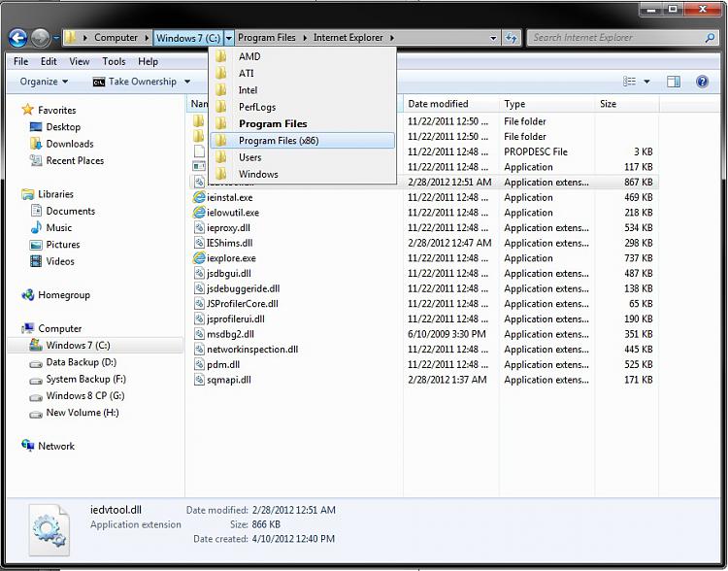Select the iexplore.exe application icon
Image resolution: width=728 pixels, height=571 pixels.
pyautogui.click(x=199, y=258)
